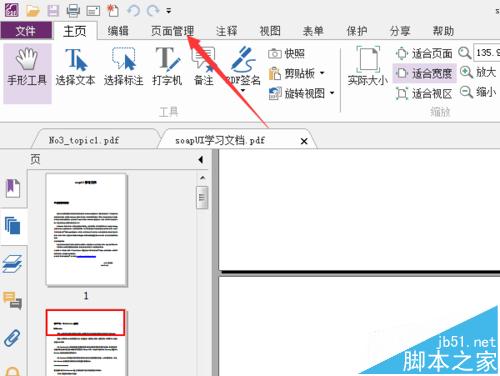Open the Page Management (页面管理) tab
Image resolution: width=500 pixels, height=376 pixels.
pos(172,31)
